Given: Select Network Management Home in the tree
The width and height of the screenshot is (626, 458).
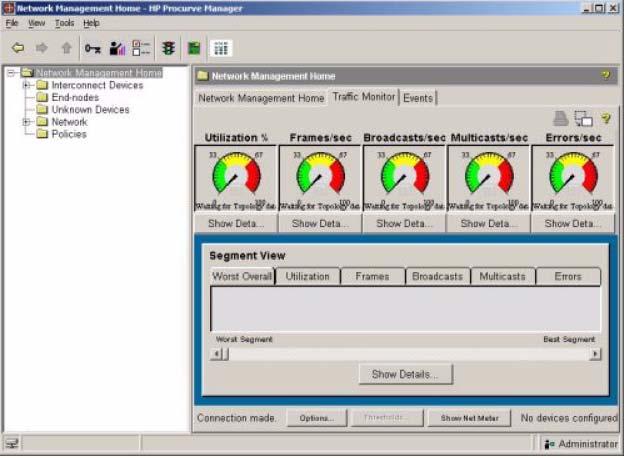Looking at the screenshot, I should click(x=99, y=73).
